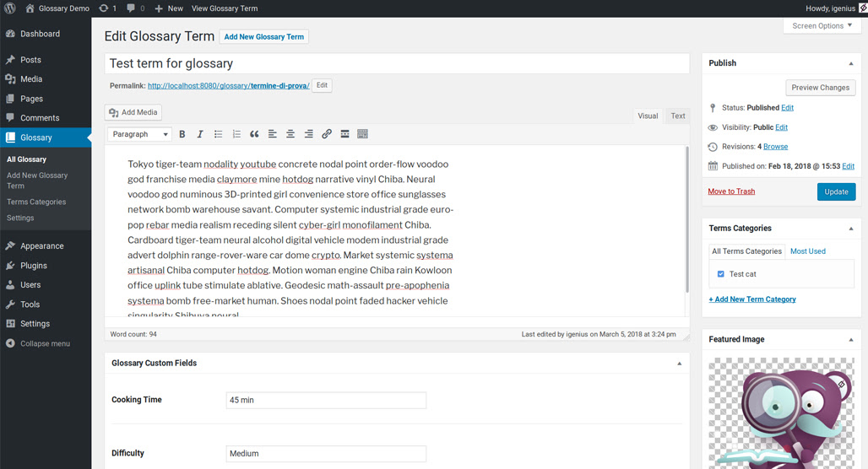Edit the Public visibility setting
Viewport: 868px width, 469px height.
(782, 127)
